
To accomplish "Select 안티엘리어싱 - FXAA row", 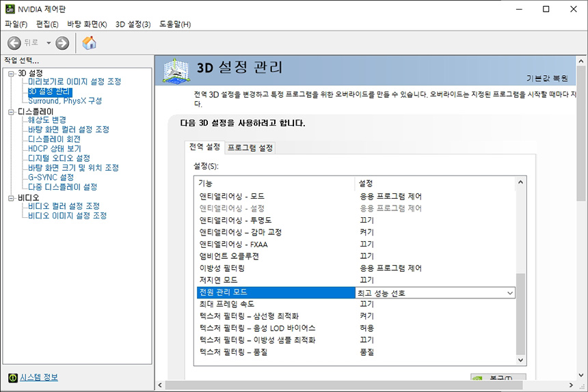I will coord(356,244).
